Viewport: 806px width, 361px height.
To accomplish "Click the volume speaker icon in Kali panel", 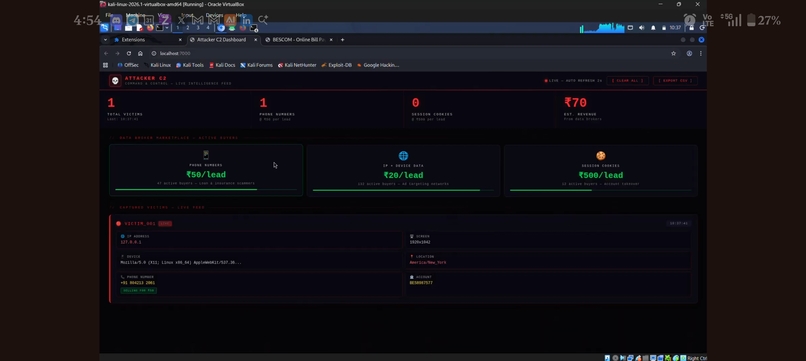I will point(642,28).
